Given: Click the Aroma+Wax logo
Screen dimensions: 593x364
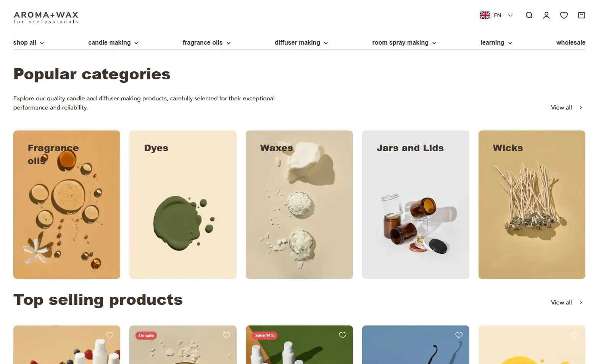Looking at the screenshot, I should [x=46, y=17].
